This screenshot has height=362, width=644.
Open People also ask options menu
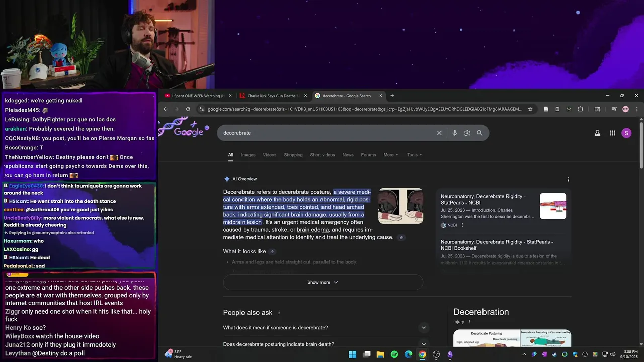279,313
